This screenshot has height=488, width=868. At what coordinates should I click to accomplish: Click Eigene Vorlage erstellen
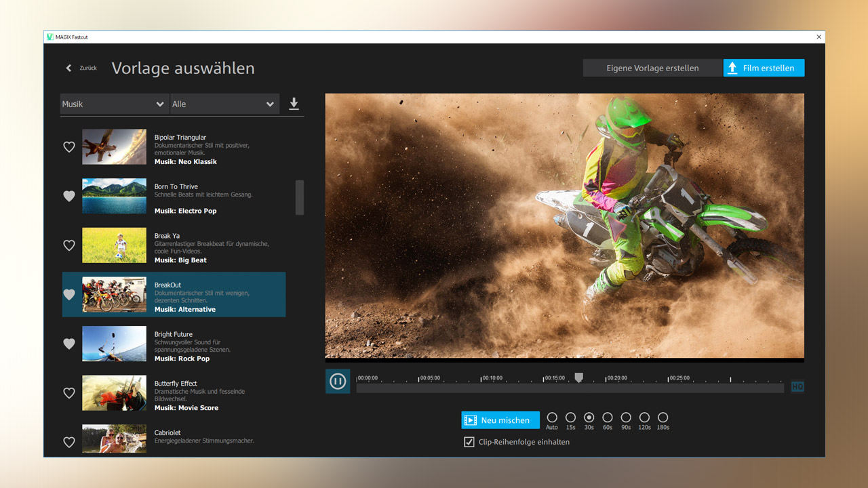click(652, 68)
